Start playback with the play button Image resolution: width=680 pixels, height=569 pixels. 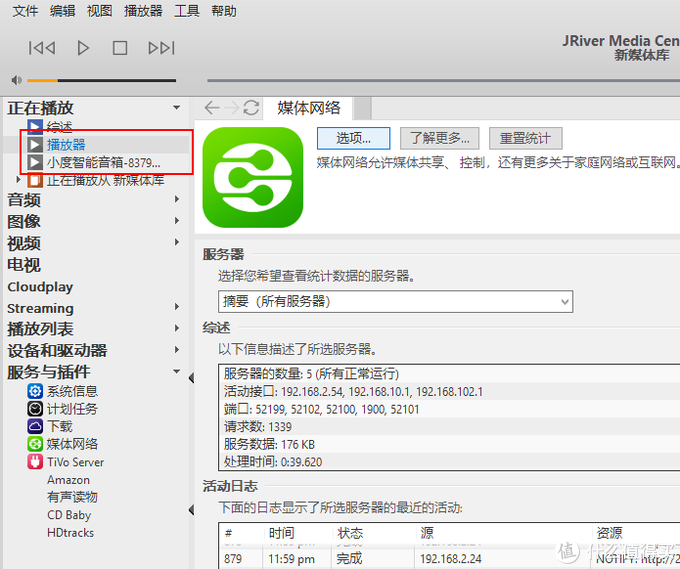pos(83,48)
